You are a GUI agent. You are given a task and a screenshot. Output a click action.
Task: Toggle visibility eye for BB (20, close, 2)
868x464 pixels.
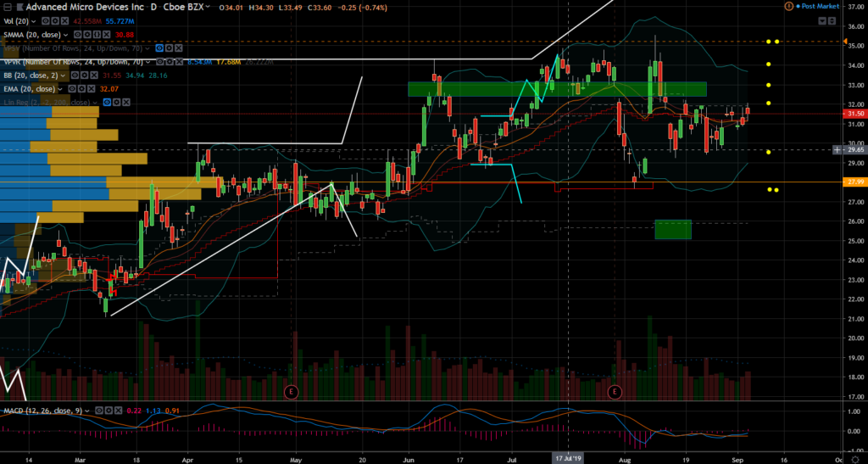(75, 75)
